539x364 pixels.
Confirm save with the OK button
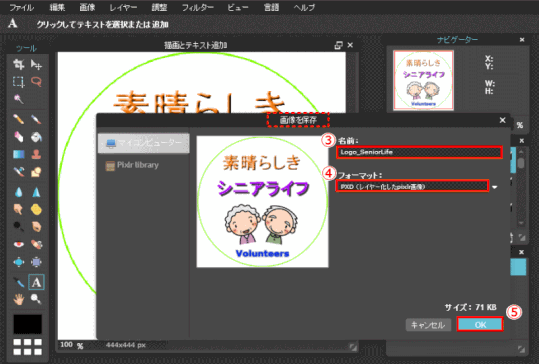pos(480,324)
